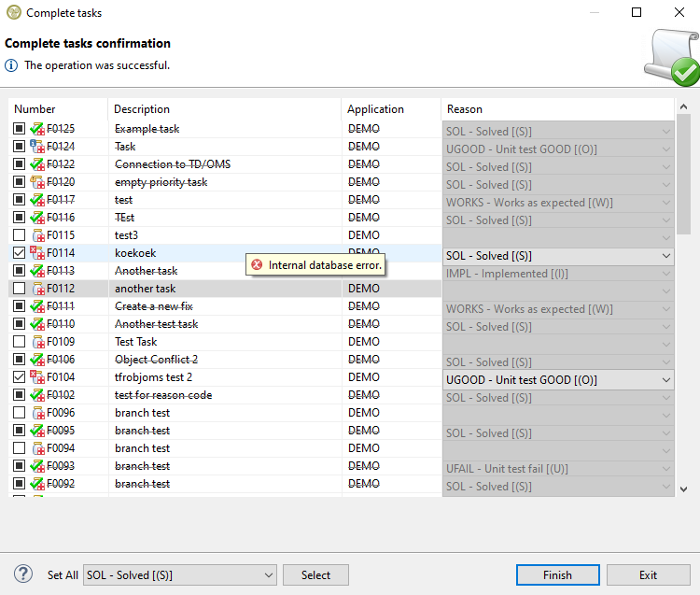Click the info icon beside operation successful message

tap(11, 65)
